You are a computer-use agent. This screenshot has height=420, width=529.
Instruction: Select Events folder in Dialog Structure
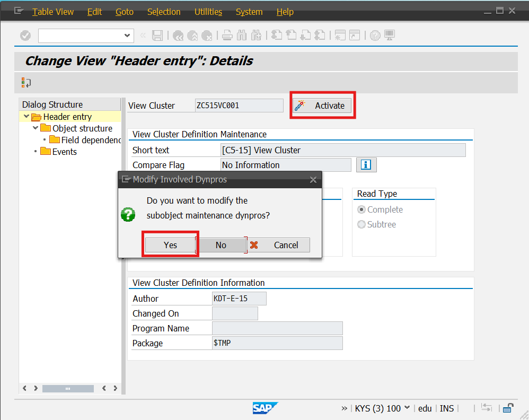58,152
